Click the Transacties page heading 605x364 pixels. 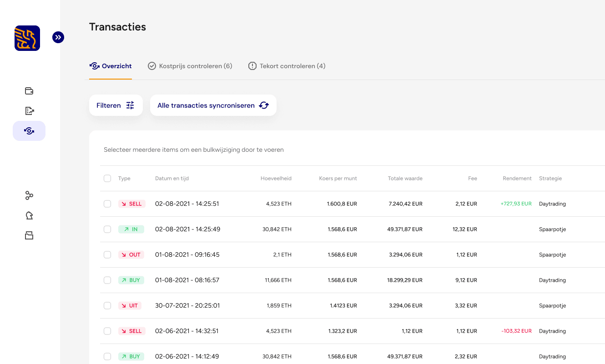(117, 27)
